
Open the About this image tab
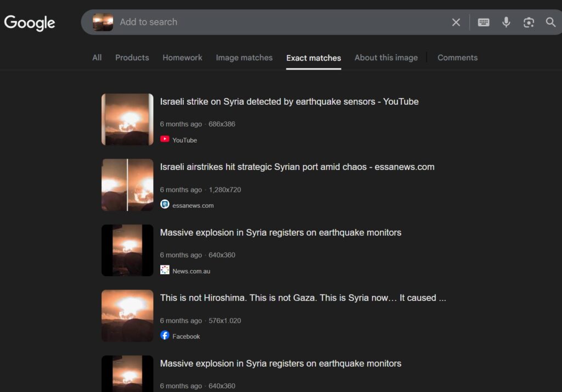pos(386,58)
